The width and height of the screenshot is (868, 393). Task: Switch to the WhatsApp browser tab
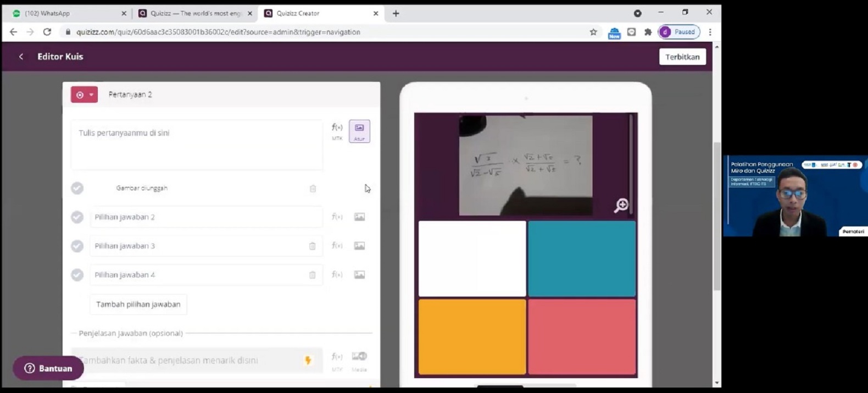point(66,13)
